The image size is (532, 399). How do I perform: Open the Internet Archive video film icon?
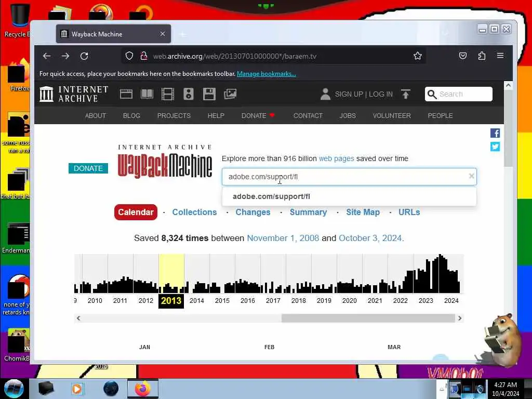(x=168, y=94)
